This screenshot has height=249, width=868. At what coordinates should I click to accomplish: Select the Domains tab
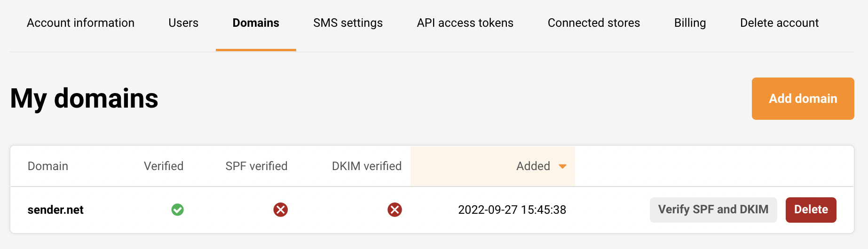pos(256,23)
